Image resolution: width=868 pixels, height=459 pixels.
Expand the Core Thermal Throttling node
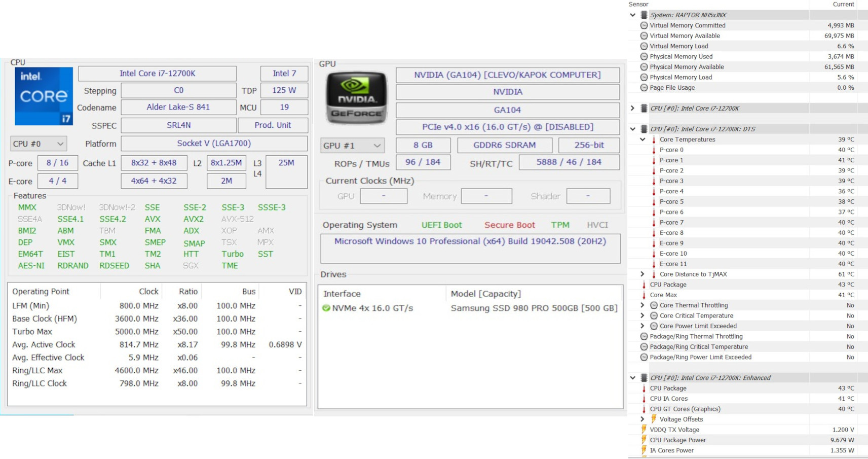[643, 305]
